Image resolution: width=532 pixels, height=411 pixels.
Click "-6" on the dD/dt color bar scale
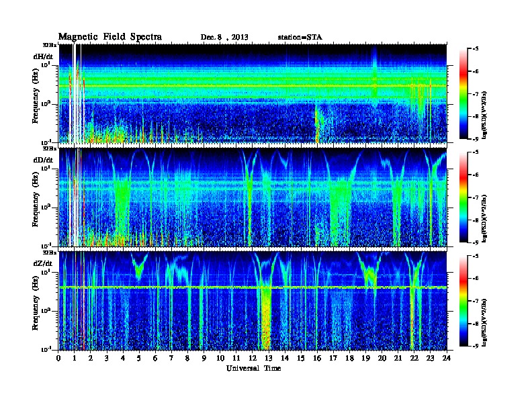coord(475,175)
